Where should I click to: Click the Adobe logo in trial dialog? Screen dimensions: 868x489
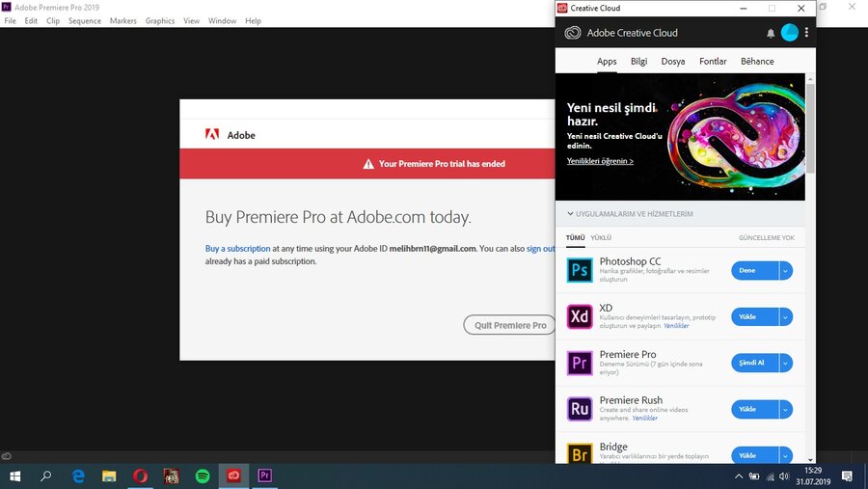212,135
